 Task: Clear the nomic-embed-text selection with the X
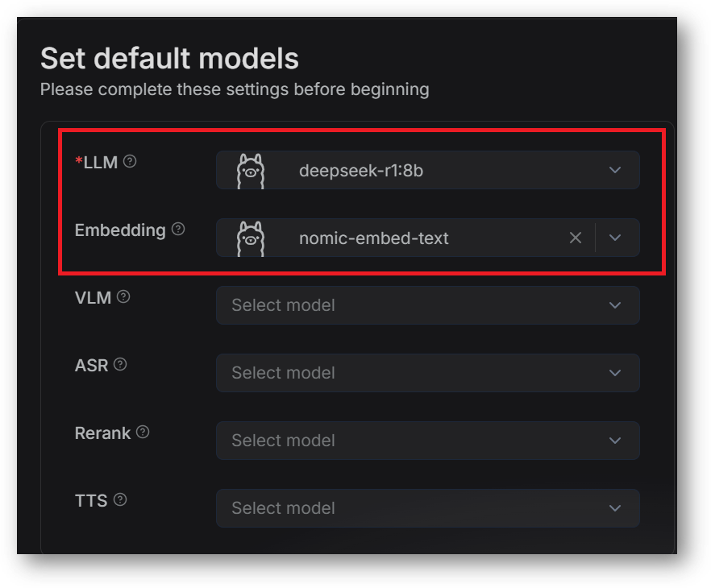(576, 238)
